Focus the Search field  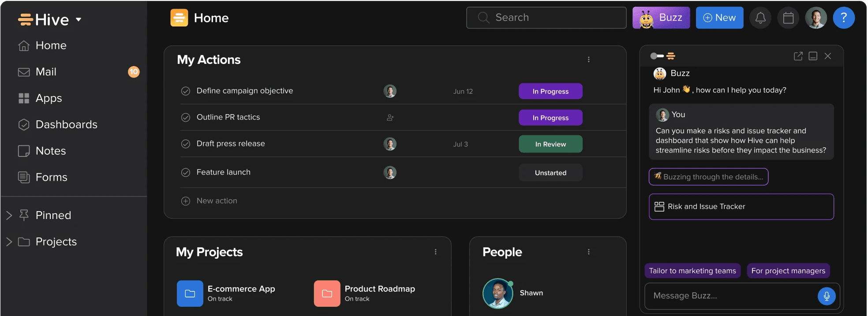(x=546, y=18)
